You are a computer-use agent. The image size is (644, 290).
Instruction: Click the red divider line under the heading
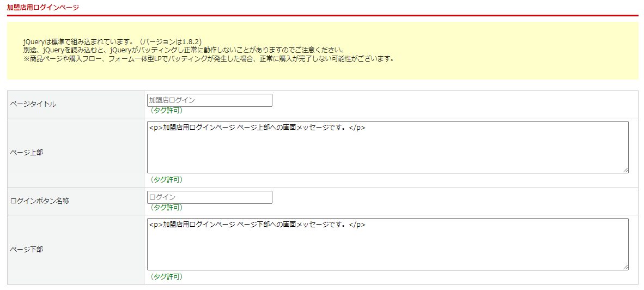(323, 16)
